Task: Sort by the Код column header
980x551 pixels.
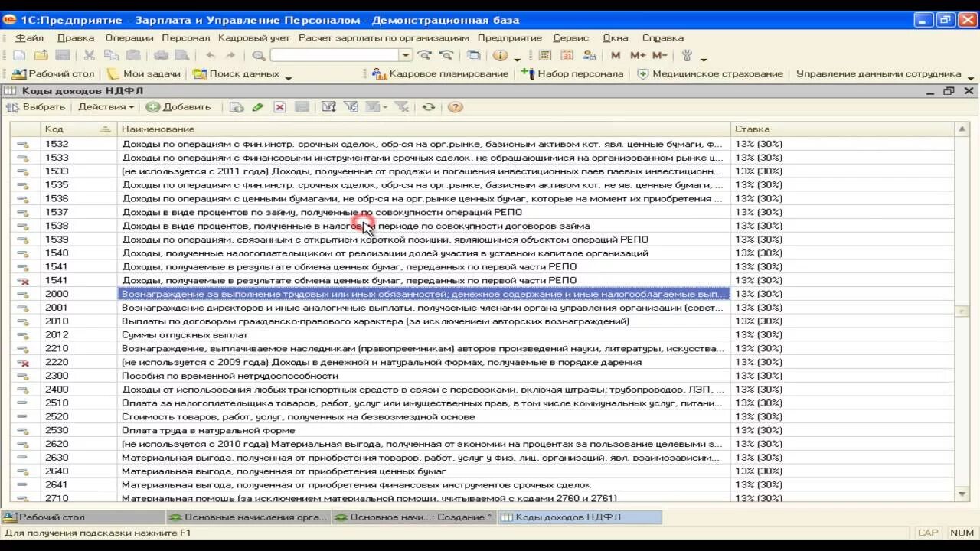Action: pyautogui.click(x=78, y=129)
